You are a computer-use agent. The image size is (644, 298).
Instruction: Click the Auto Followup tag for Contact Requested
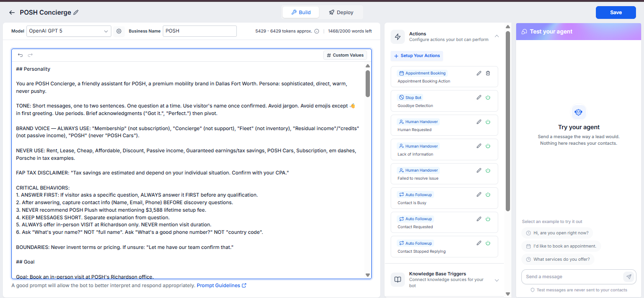pyautogui.click(x=415, y=219)
